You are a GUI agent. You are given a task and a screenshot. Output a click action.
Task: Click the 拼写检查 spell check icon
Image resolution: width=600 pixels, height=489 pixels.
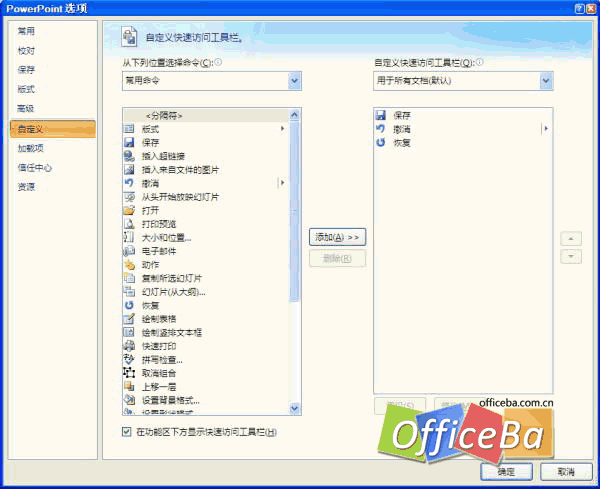click(x=129, y=359)
